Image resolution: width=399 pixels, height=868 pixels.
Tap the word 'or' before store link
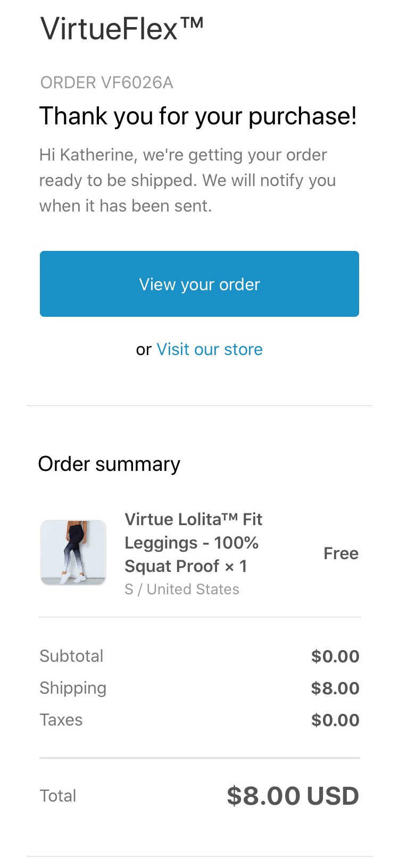pyautogui.click(x=144, y=350)
